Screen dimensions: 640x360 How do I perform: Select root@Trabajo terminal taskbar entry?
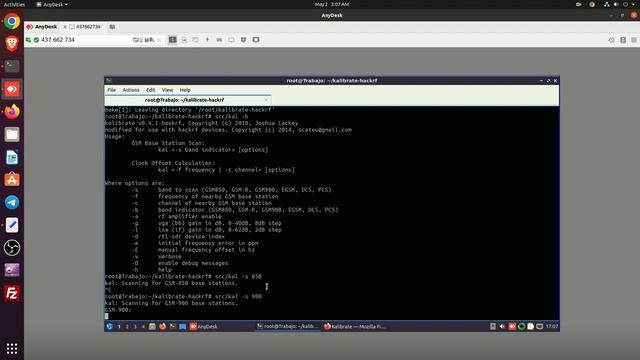(x=288, y=326)
